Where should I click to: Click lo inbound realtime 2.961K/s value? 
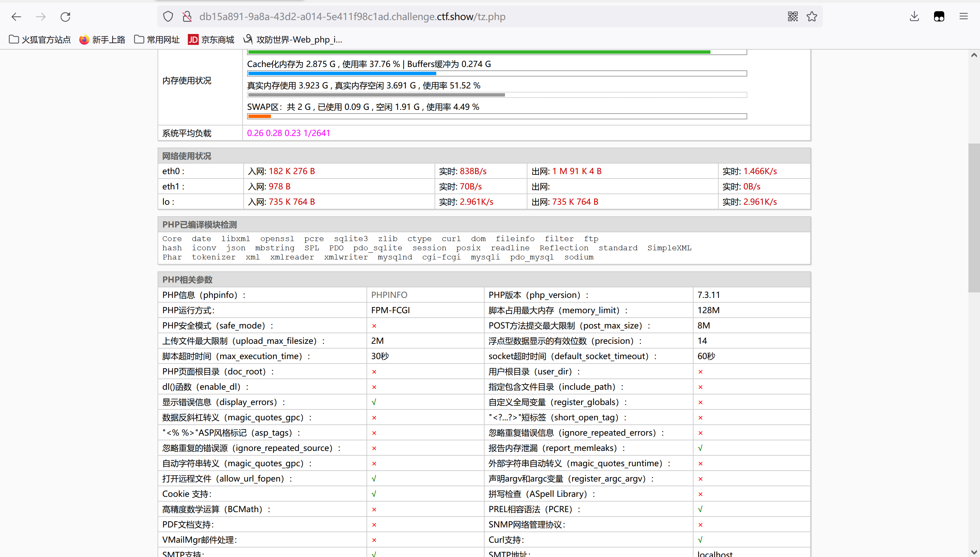[x=476, y=202]
